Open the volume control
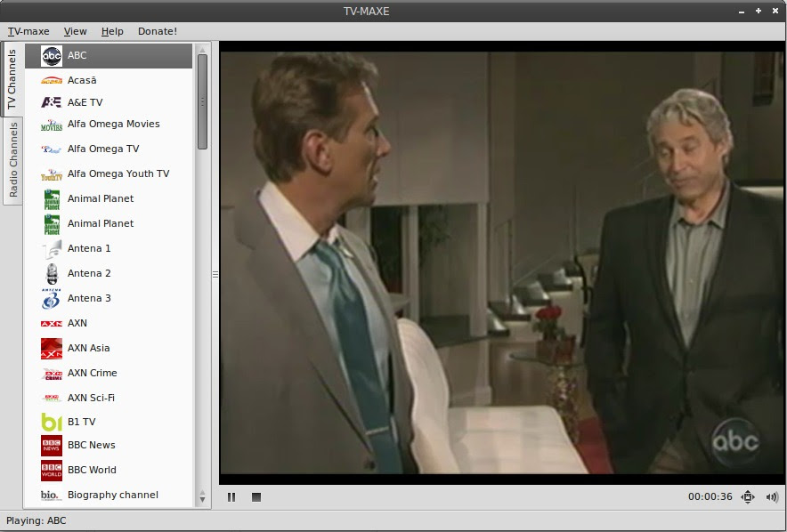The width and height of the screenshot is (787, 532). (772, 497)
